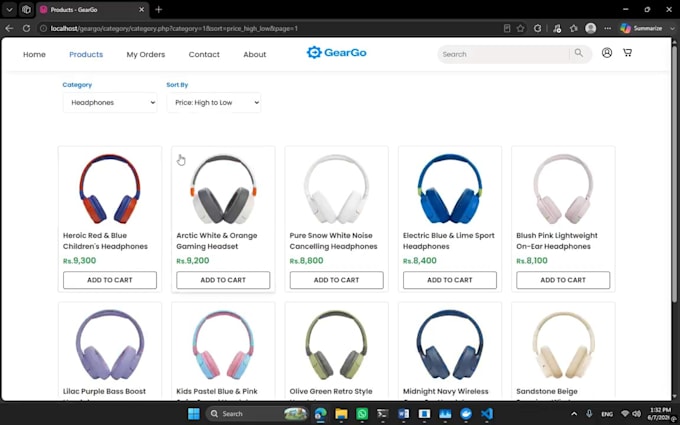Screen dimensions: 680x425
Task: Switch to the Products - GearGo browser tab
Action: coord(92,10)
